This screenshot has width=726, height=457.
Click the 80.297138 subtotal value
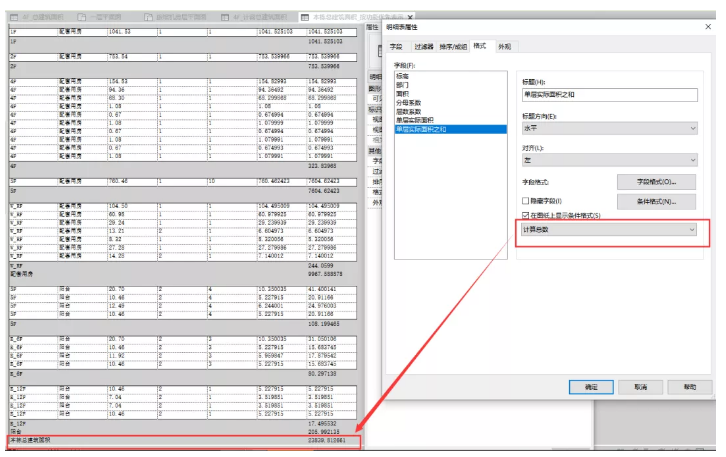[x=322, y=374]
